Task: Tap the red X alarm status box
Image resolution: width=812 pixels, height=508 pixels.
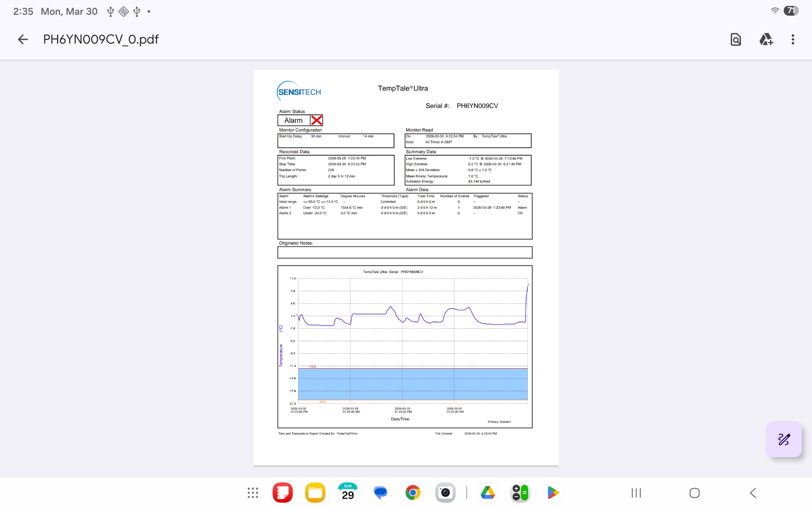Action: tap(316, 120)
